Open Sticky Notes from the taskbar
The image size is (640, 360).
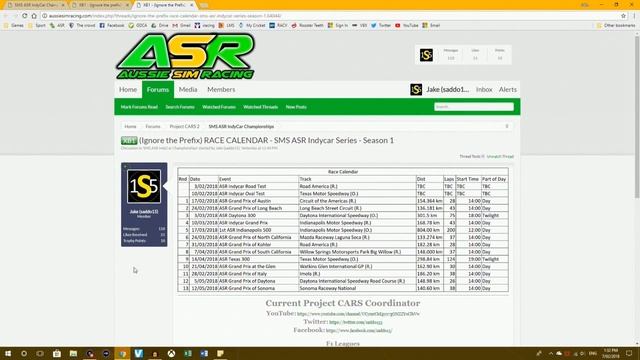coord(220,353)
